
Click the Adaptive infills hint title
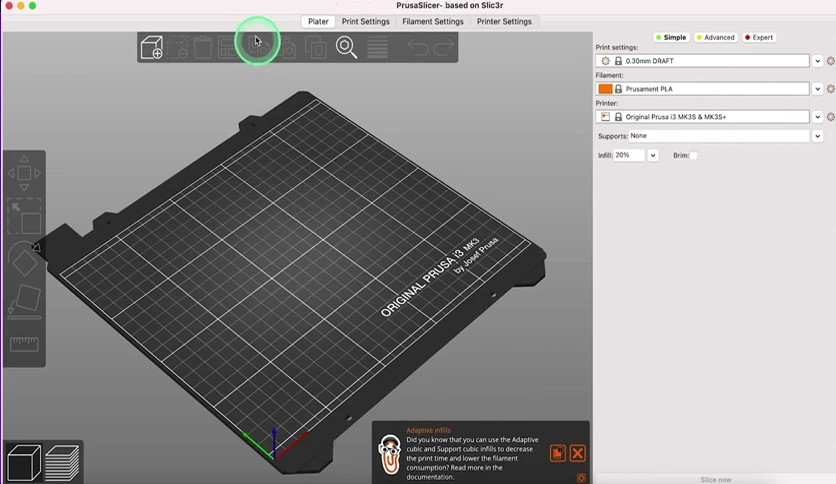click(428, 430)
